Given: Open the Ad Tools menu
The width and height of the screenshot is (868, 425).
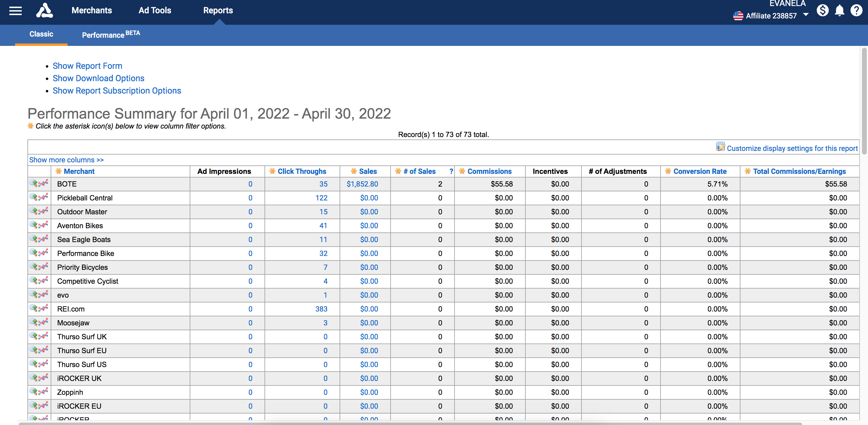Looking at the screenshot, I should [155, 11].
